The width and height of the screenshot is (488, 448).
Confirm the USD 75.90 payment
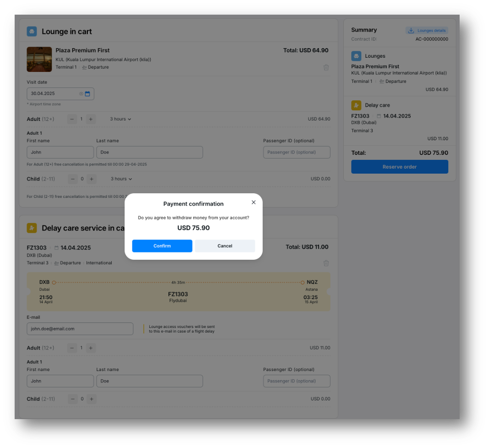[162, 246]
